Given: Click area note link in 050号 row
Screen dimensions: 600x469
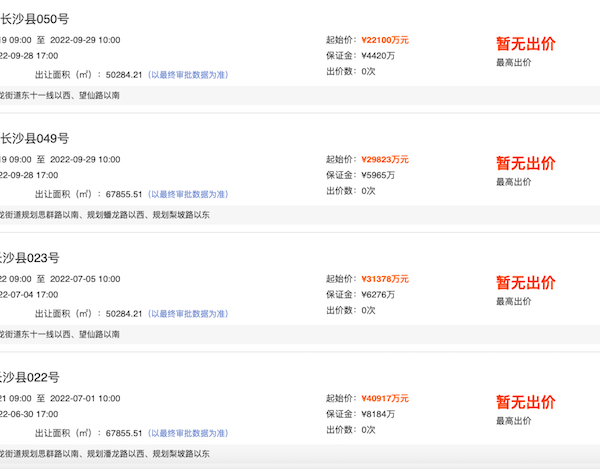Looking at the screenshot, I should 188,75.
